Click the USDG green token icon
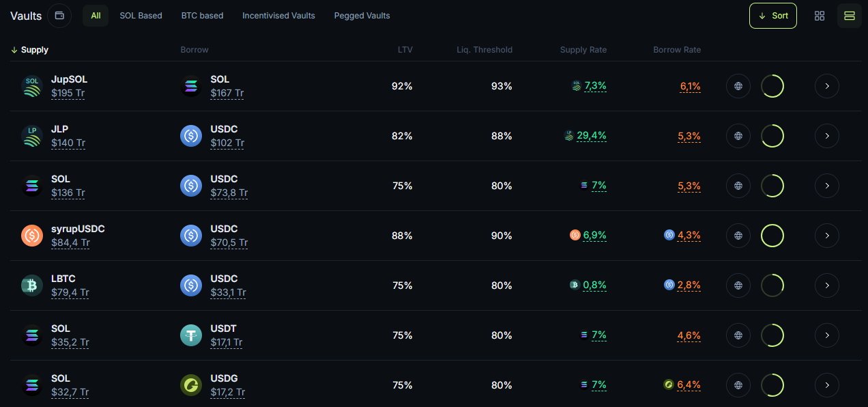This screenshot has height=407, width=868. coord(190,384)
